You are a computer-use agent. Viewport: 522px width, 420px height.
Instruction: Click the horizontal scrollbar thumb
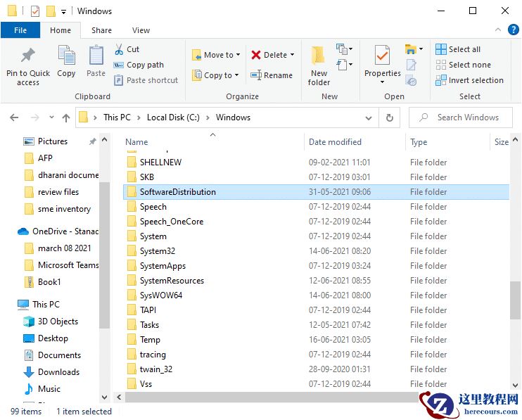[x=272, y=397]
